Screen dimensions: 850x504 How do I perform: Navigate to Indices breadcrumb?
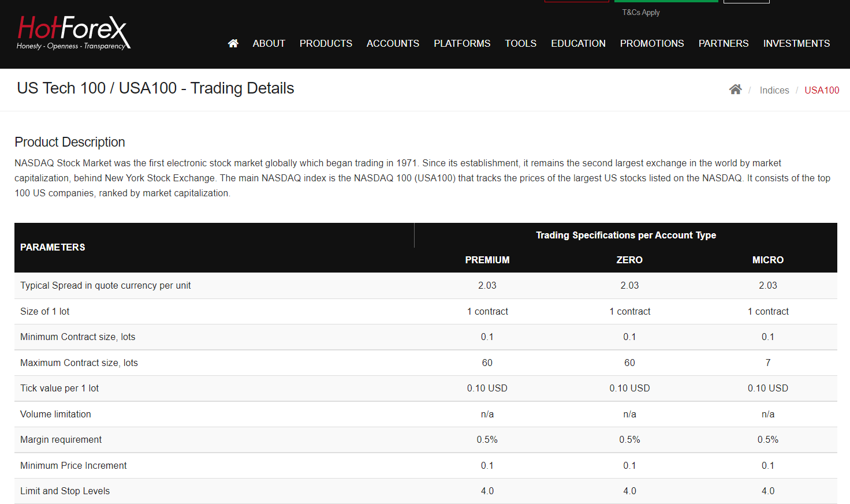pyautogui.click(x=774, y=90)
